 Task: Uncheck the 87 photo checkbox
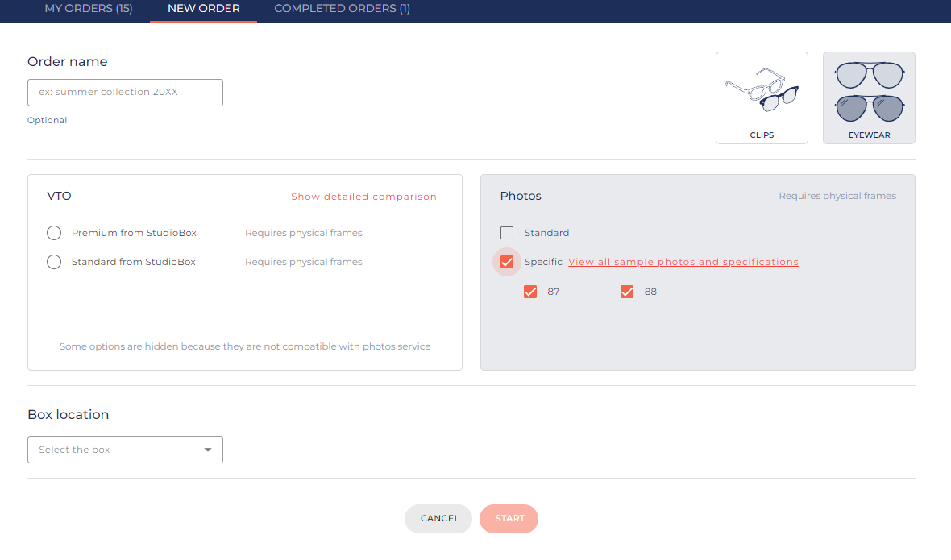[530, 292]
